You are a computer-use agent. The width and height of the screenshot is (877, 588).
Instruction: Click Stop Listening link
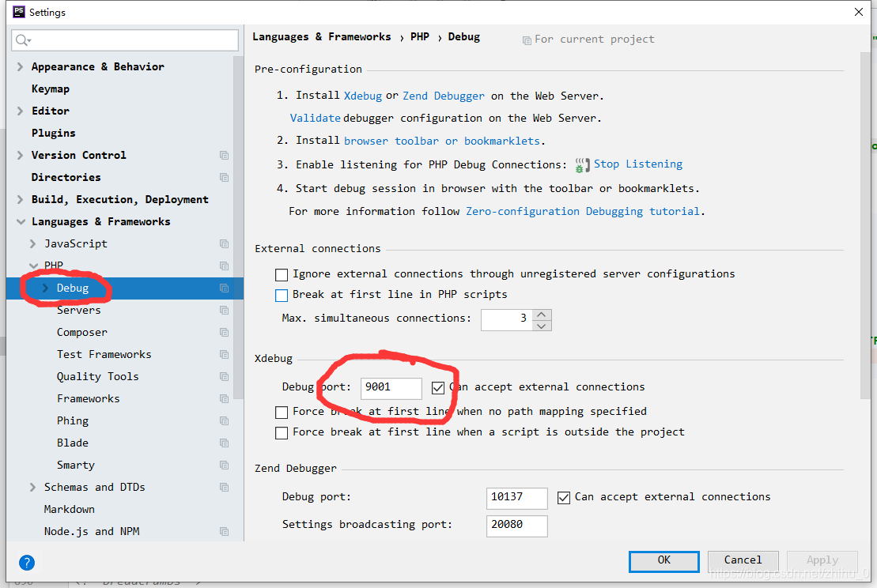[637, 164]
